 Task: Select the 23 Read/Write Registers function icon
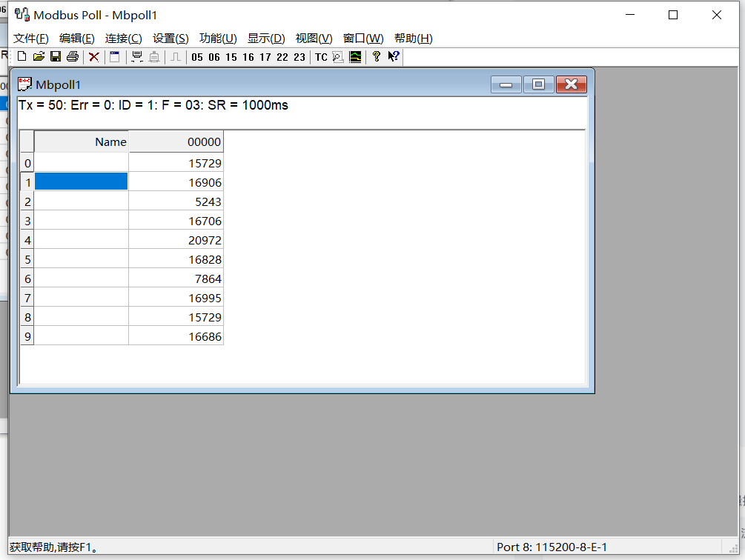coord(299,56)
